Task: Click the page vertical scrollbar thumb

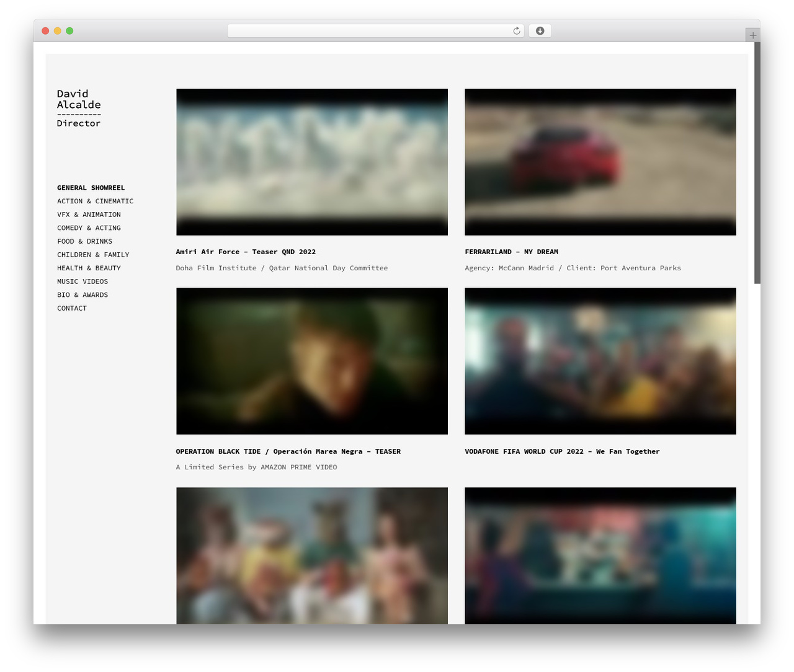Action: [x=757, y=163]
